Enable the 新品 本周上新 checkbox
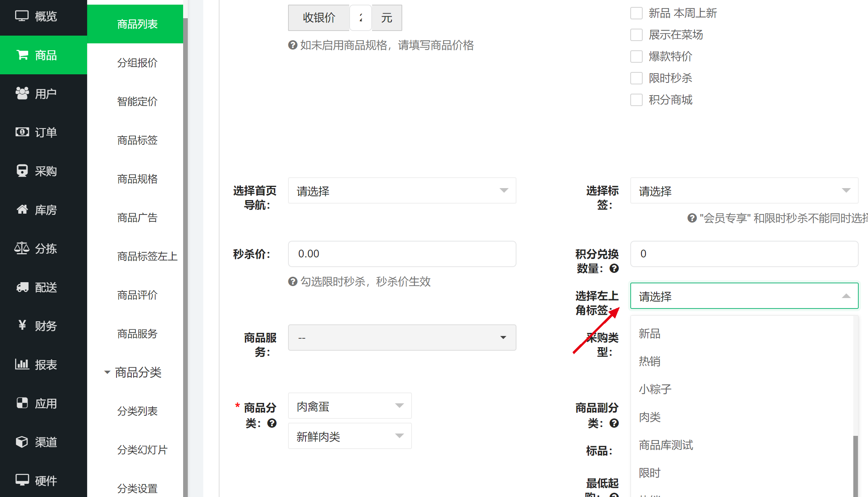 click(x=636, y=13)
